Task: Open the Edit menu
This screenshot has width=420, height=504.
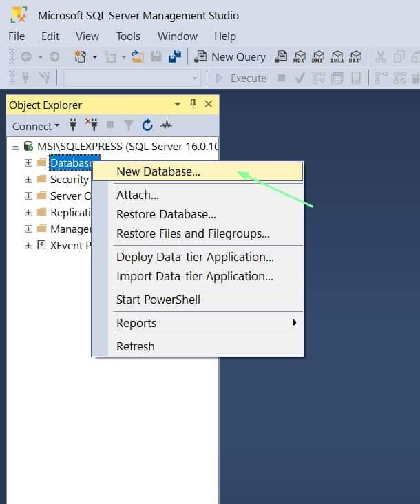Action: (50, 36)
